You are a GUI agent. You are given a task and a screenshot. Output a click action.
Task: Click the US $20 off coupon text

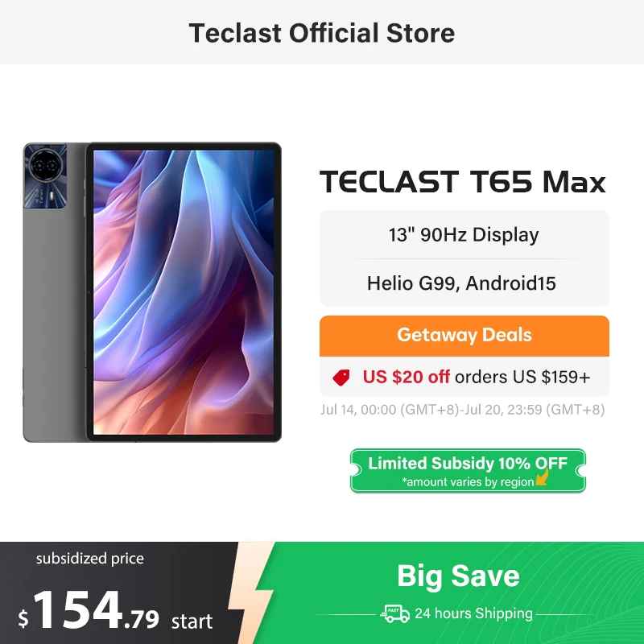pos(406,377)
